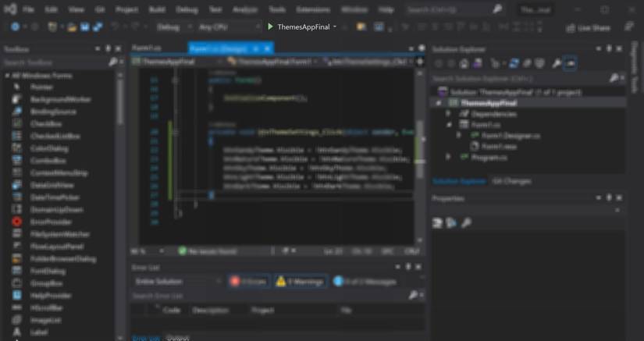
Task: Switch to the Output tab at bottom
Action: [177, 338]
